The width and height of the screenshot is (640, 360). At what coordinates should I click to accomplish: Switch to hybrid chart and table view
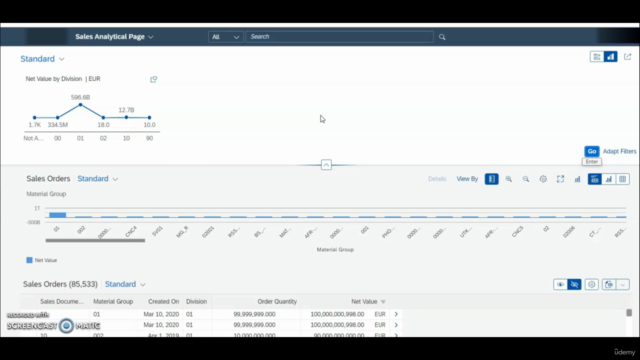[x=595, y=179]
